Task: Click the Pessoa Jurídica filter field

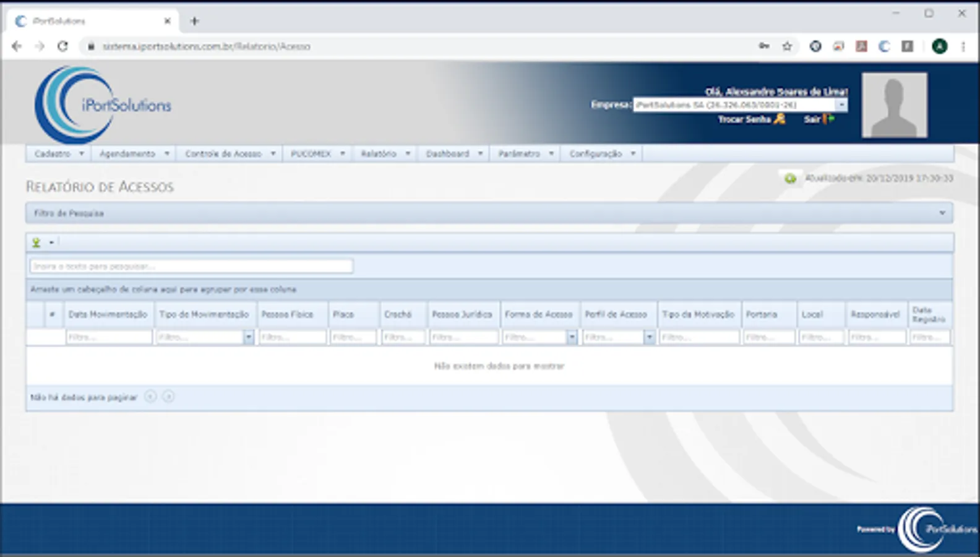Action: click(464, 337)
